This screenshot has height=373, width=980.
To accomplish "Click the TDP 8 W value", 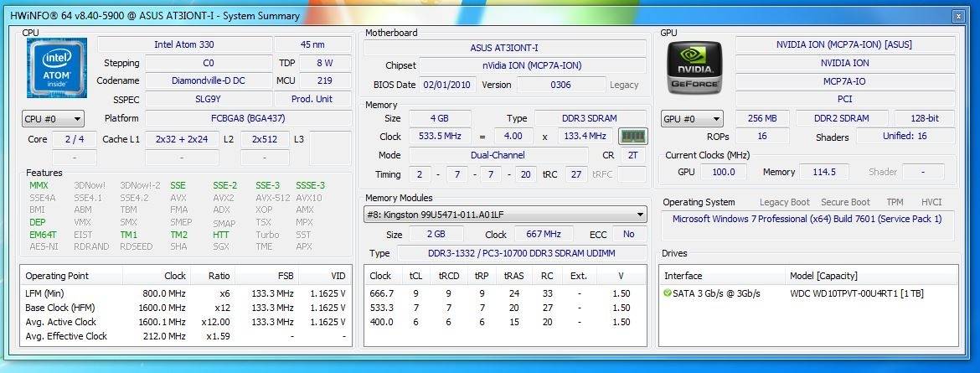I will (325, 63).
